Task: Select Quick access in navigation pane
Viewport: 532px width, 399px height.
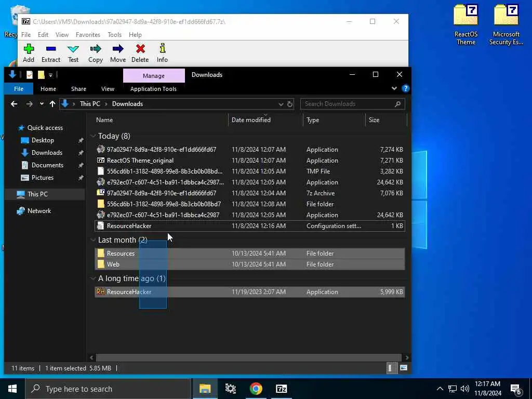Action: click(45, 128)
